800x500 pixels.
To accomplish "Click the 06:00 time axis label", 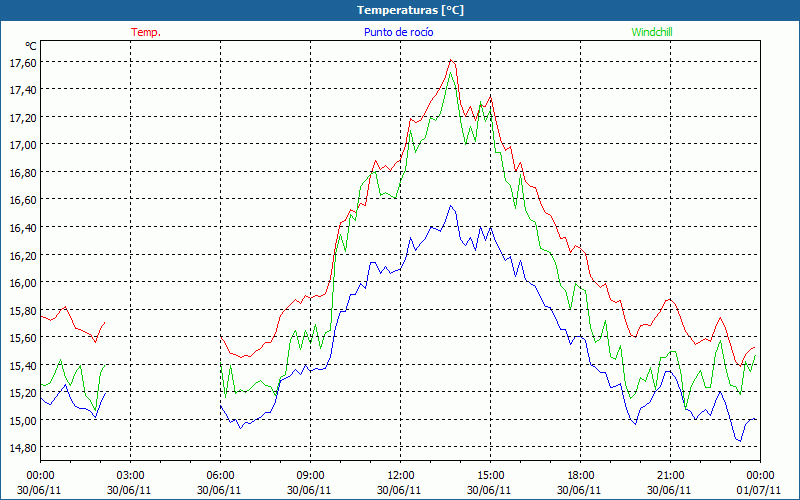I will (x=220, y=476).
